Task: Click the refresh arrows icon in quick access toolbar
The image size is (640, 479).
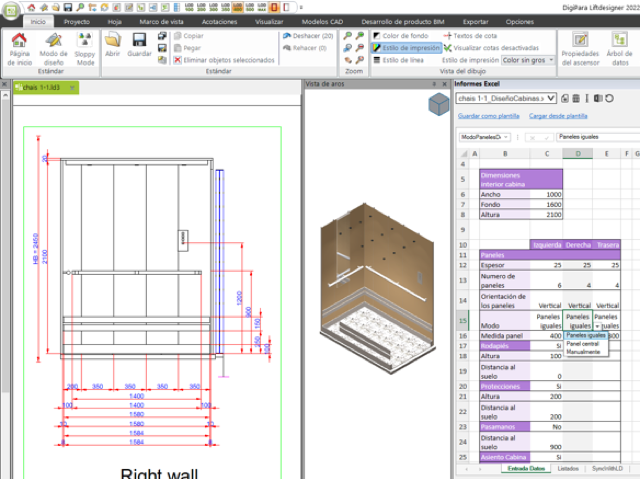Action: [x=104, y=7]
